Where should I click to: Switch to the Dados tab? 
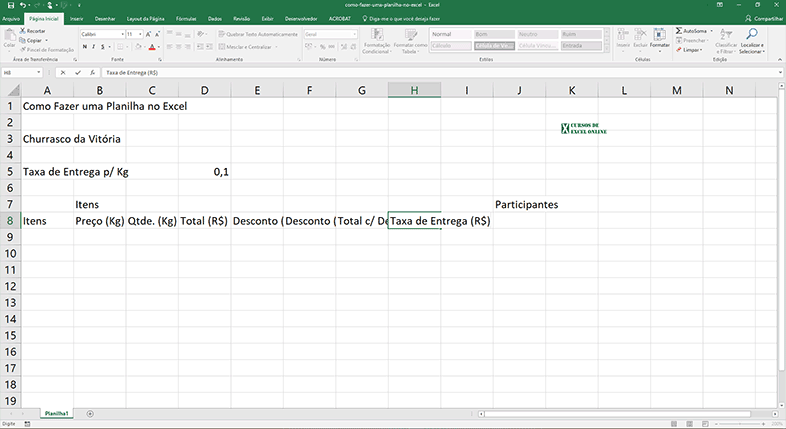tap(215, 19)
